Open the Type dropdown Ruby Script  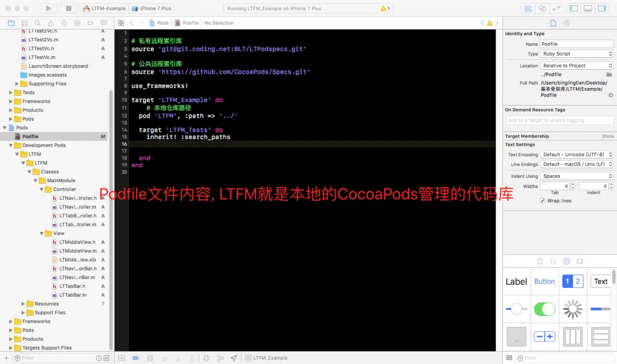tap(577, 54)
